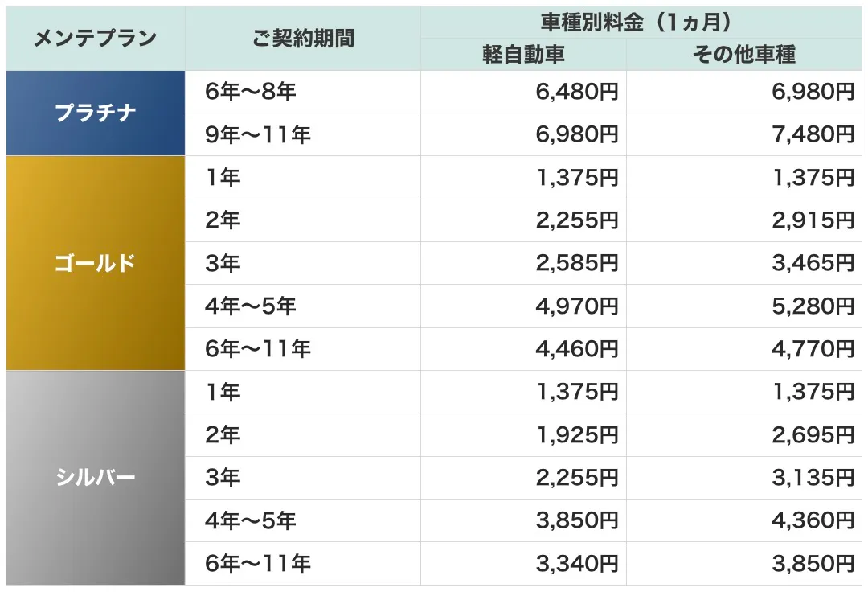Click the シルバー plan cell
868x592 pixels.
coord(96,478)
